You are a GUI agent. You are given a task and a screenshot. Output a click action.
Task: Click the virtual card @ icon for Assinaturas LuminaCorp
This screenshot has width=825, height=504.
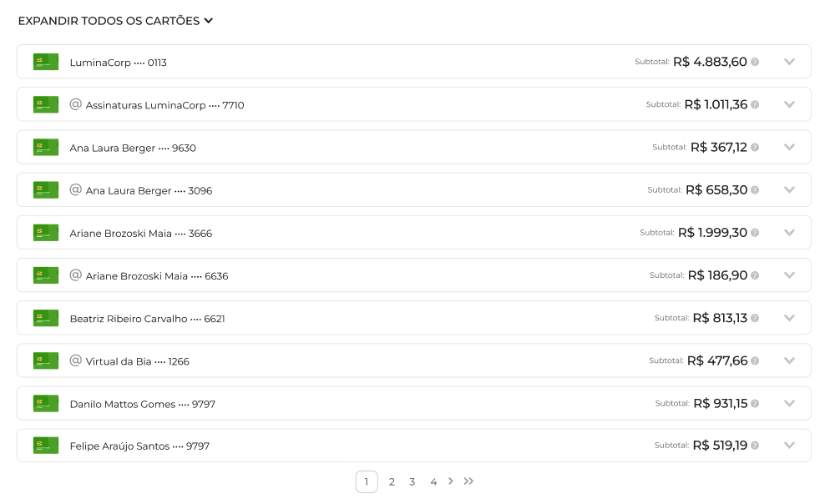pos(76,104)
